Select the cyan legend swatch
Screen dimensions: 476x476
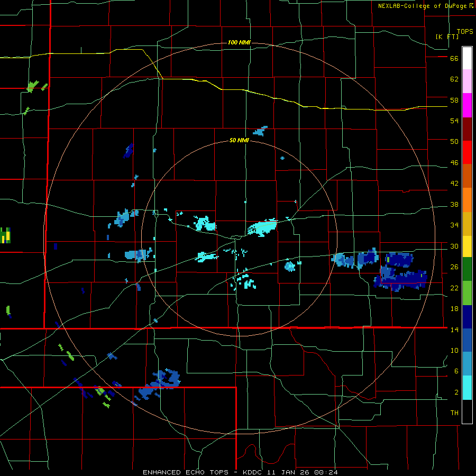click(467, 388)
